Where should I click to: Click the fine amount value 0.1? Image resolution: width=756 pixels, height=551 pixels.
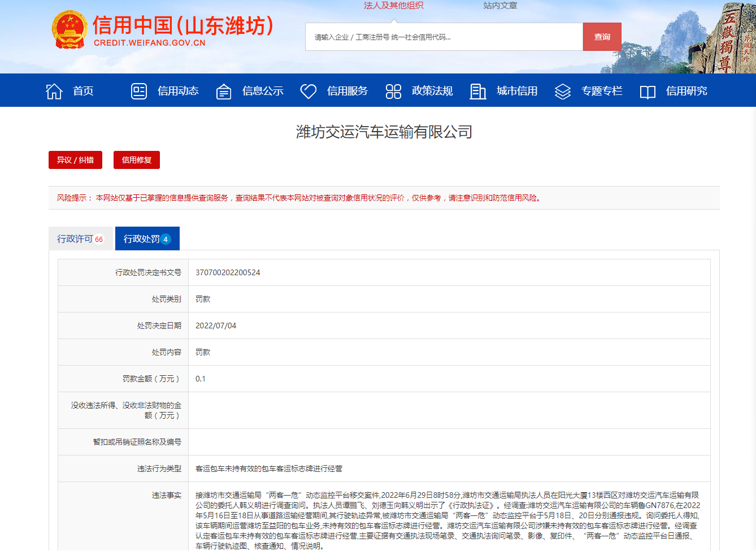[x=201, y=379]
